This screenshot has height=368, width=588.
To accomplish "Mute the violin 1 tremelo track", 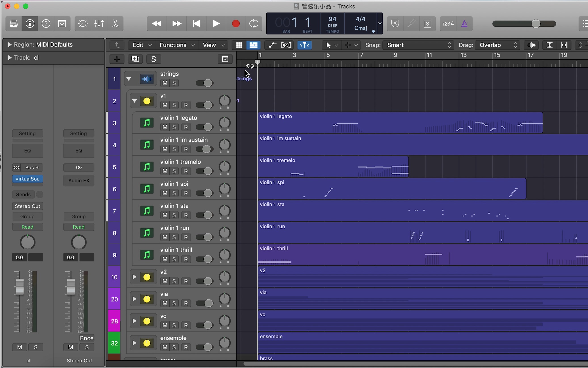I will 164,171.
